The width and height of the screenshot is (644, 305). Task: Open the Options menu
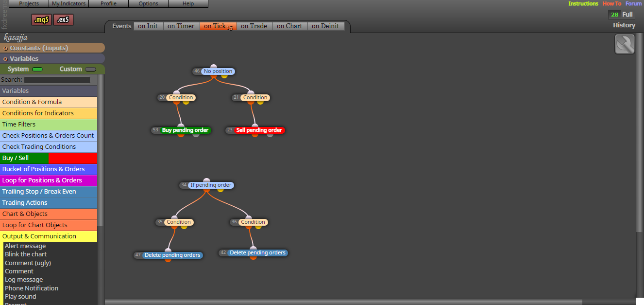[148, 4]
